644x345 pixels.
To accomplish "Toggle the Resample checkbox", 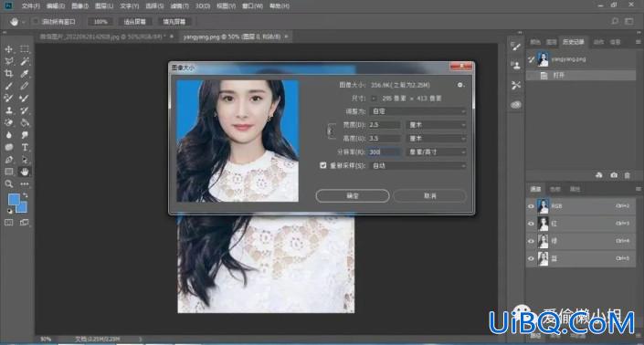I will [323, 165].
